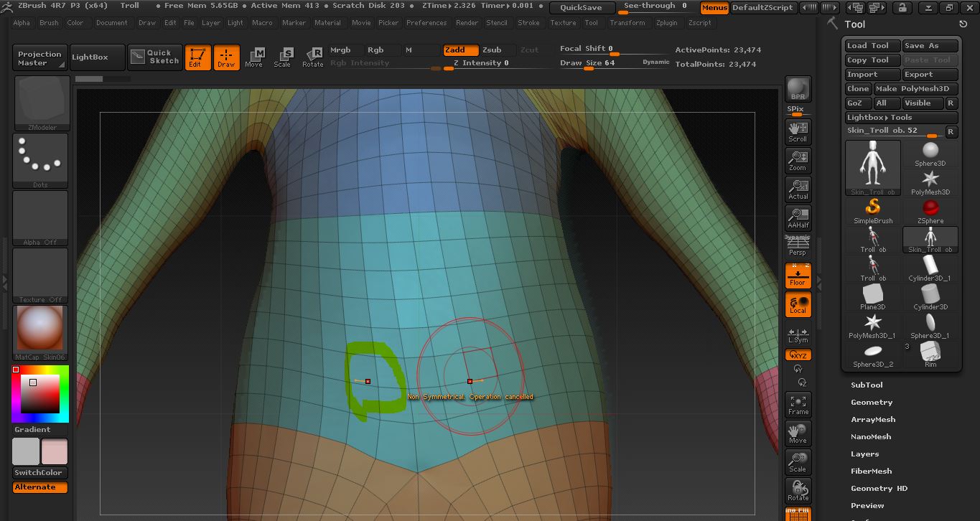Open the Stroke menu
Image resolution: width=980 pixels, height=521 pixels.
[x=528, y=23]
